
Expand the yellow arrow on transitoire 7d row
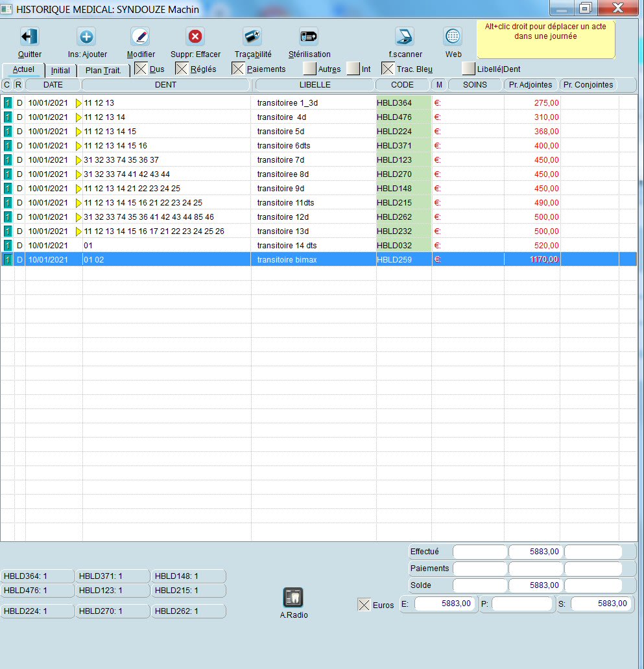tap(79, 160)
